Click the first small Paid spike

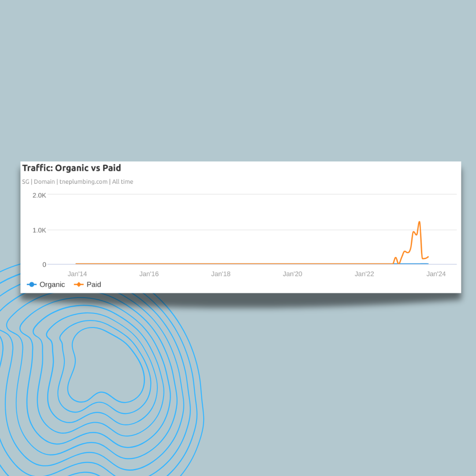pos(395,257)
